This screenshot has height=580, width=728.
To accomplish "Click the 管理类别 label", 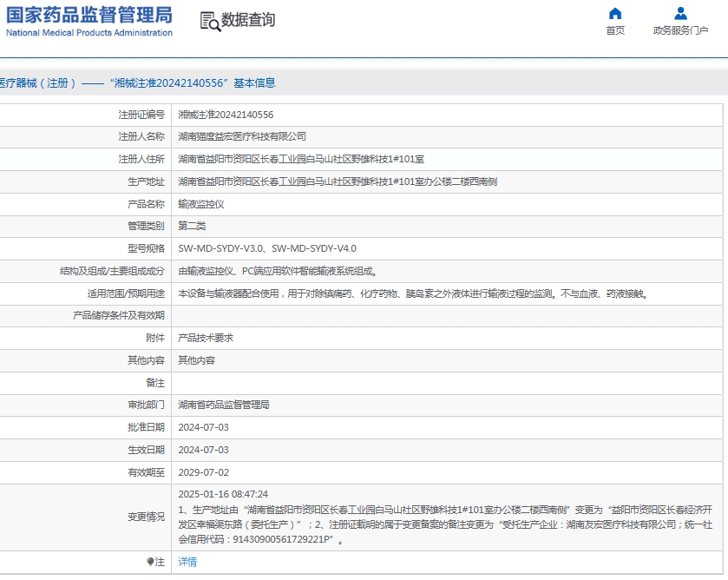I will click(x=147, y=226).
